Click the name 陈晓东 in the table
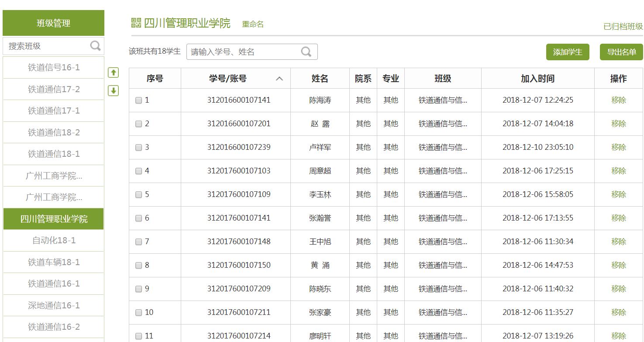The width and height of the screenshot is (644, 342). (x=320, y=289)
